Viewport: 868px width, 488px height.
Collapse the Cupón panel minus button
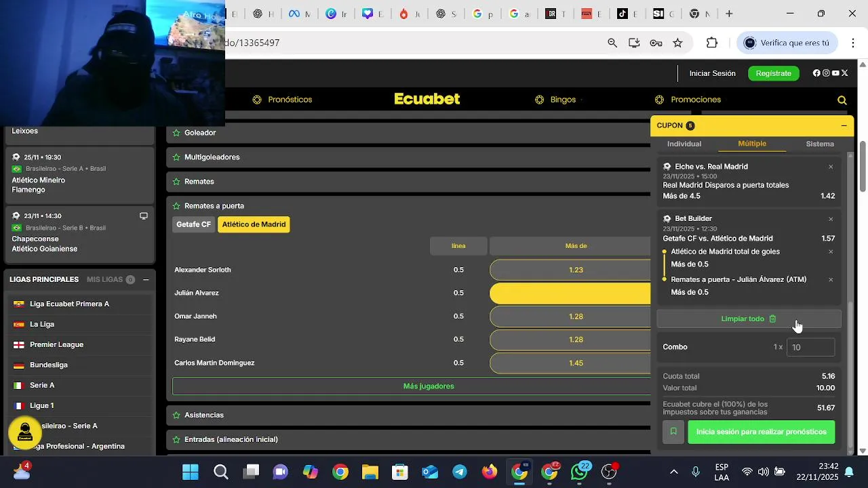point(844,125)
